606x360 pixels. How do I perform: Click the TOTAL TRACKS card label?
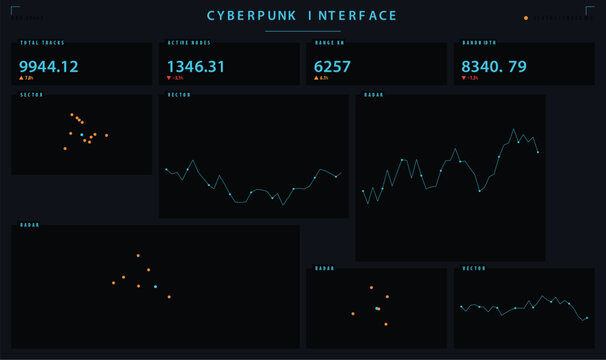click(42, 43)
